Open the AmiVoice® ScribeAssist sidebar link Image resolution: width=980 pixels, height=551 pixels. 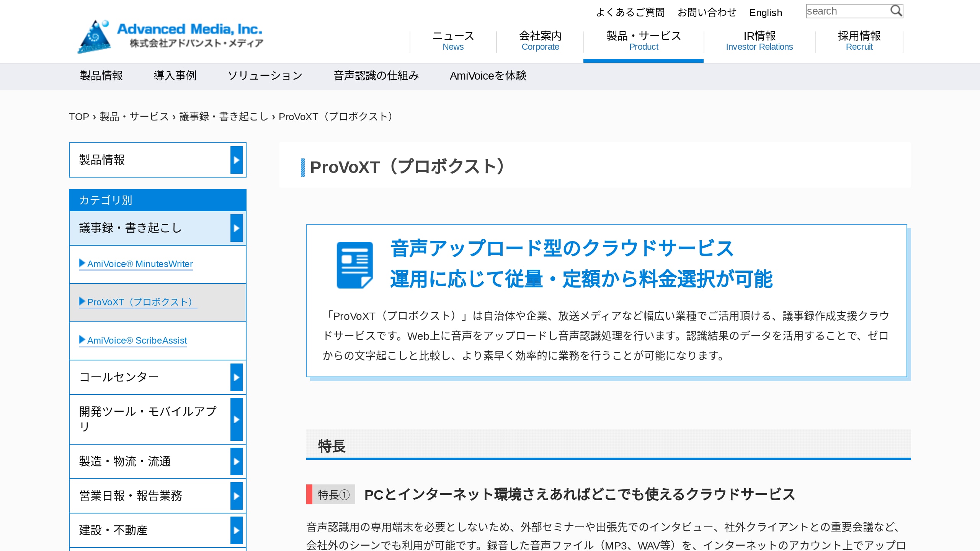click(x=133, y=341)
